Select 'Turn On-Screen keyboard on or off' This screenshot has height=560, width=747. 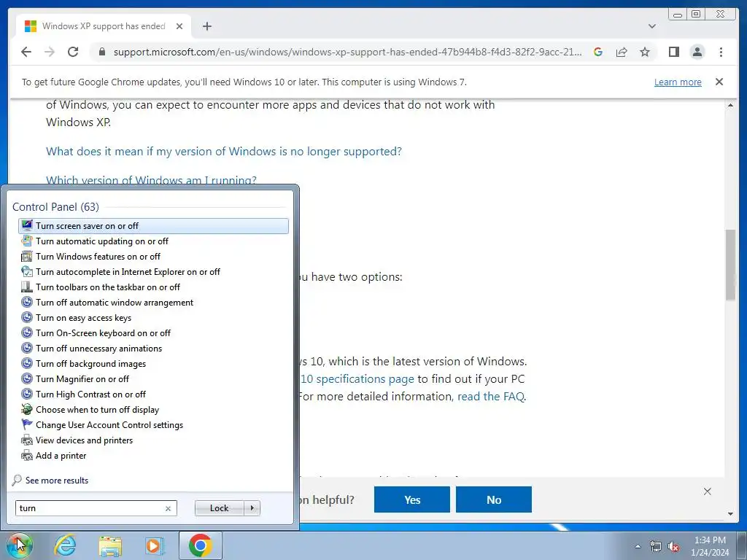click(x=153, y=332)
